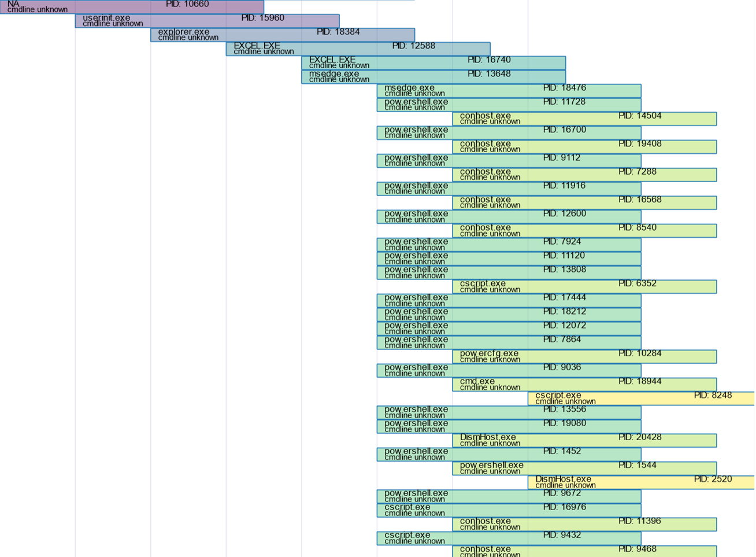Select cscript.exe node PID 8248

(x=642, y=399)
